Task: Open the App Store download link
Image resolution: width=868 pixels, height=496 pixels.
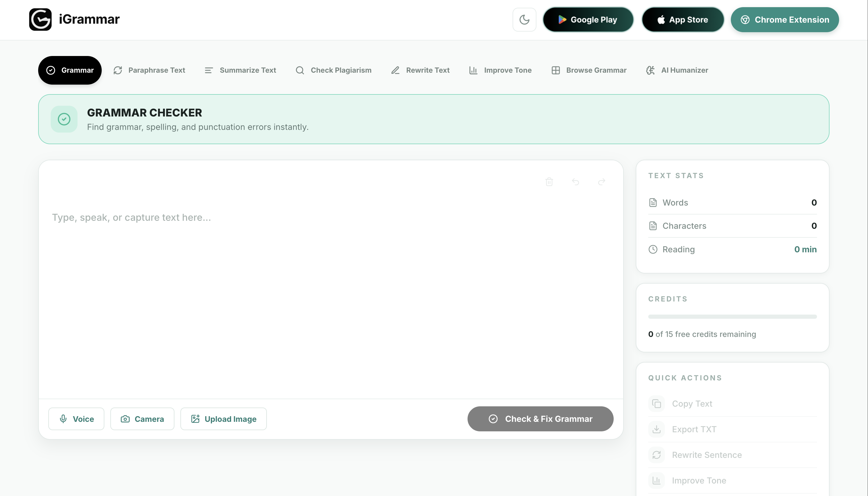Action: 683,19
